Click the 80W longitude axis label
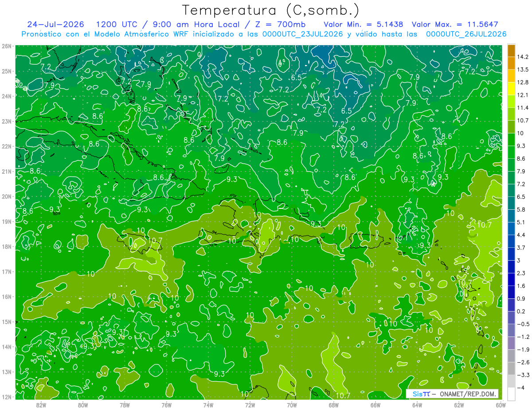This screenshot has height=411, width=532. click(x=83, y=405)
